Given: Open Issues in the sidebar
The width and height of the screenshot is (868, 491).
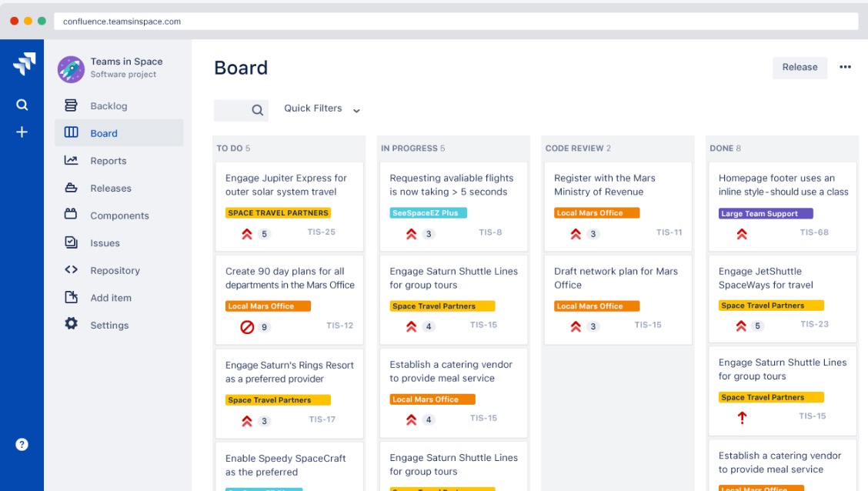Looking at the screenshot, I should coord(119,243).
